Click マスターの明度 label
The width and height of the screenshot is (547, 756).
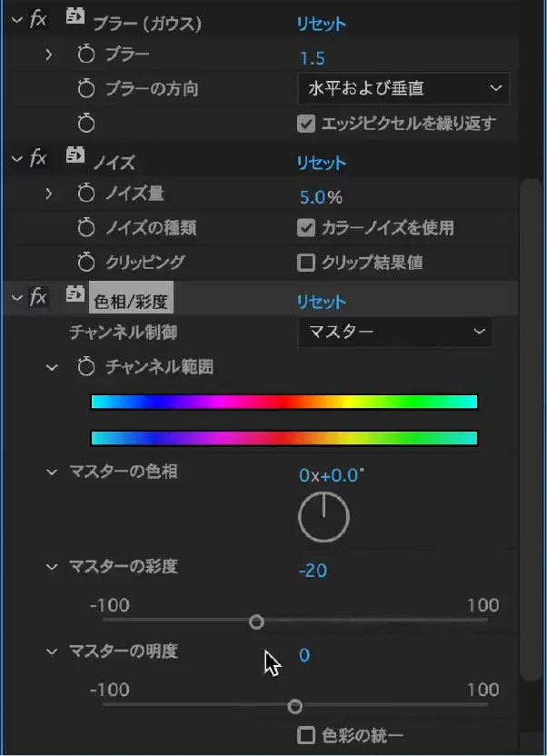(124, 652)
